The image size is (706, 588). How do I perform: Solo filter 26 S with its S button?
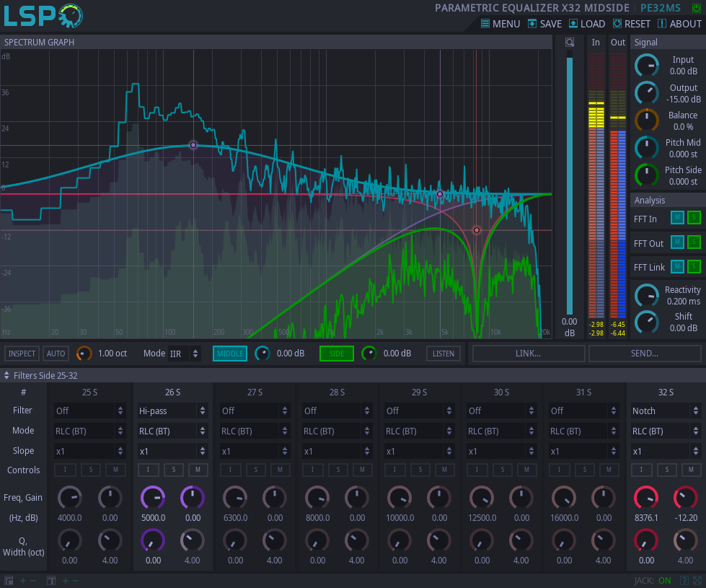(x=173, y=470)
